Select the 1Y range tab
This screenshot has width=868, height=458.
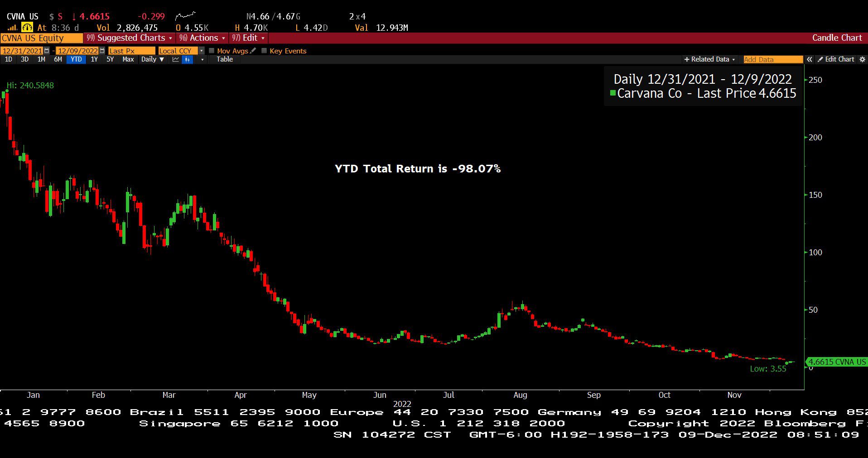coord(94,59)
